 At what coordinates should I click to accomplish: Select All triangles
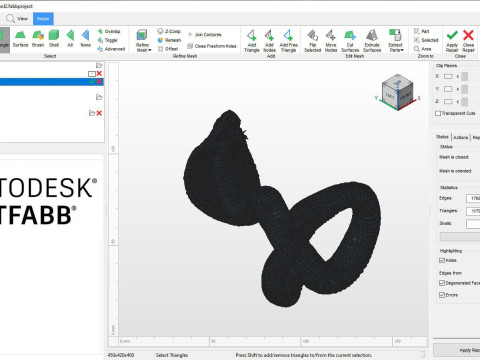70,39
